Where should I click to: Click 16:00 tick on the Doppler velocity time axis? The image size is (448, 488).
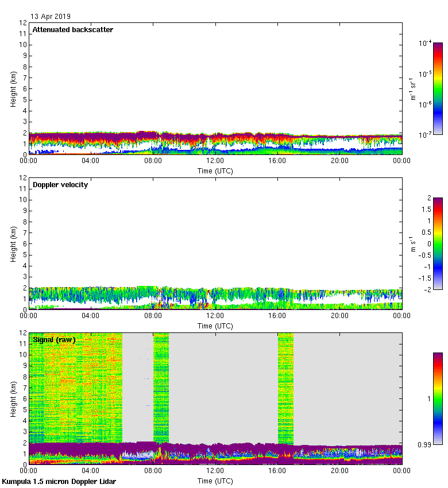[277, 316]
